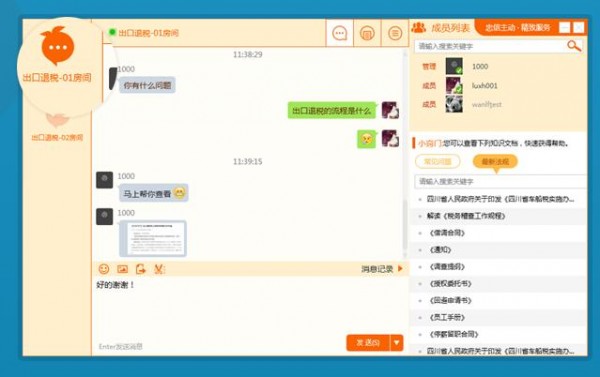Open the 《调查提纲》 document
This screenshot has width=600, height=377.
pos(447,267)
